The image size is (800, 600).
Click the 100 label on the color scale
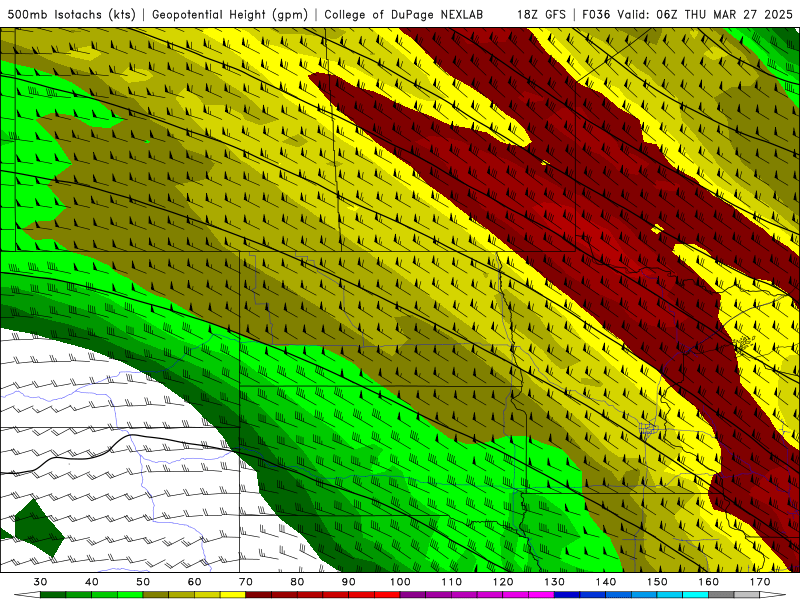(x=400, y=582)
